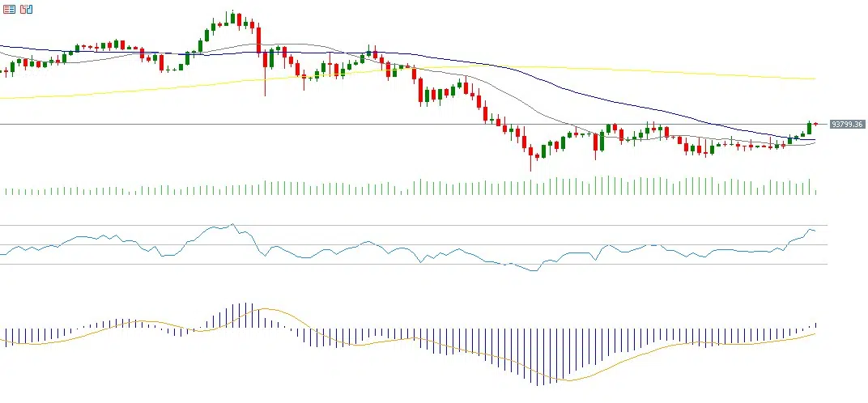868x403 pixels.
Task: Click the last tall green volume bar
Action: [810, 188]
